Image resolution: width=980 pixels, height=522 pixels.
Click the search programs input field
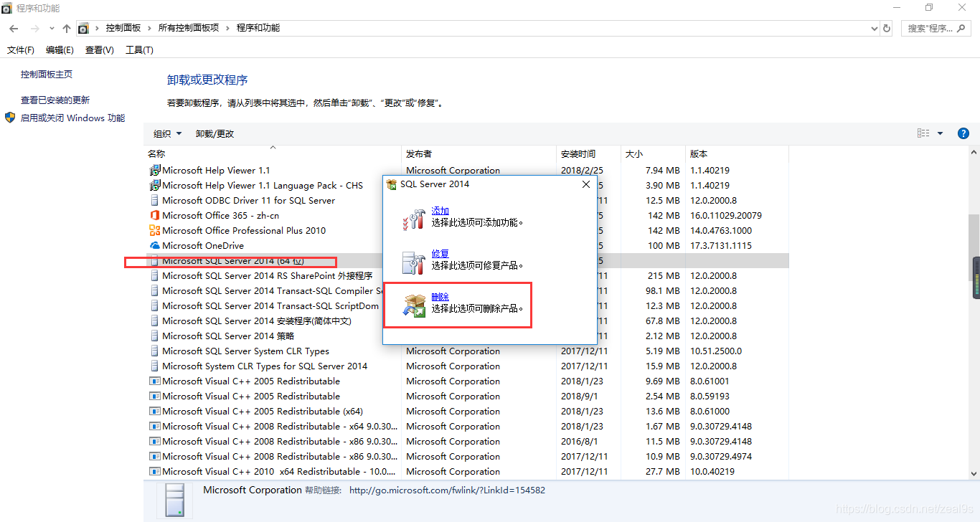[935, 29]
